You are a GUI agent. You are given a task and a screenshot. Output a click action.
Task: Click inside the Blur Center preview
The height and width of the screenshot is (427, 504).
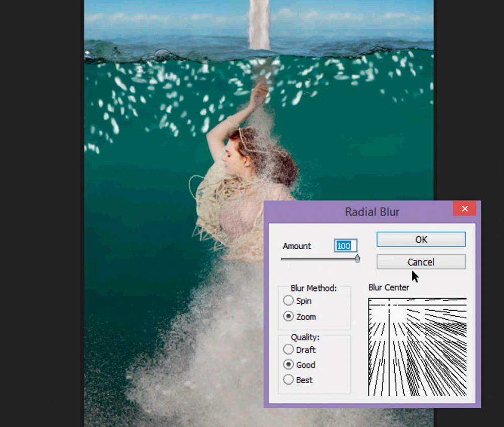click(417, 347)
